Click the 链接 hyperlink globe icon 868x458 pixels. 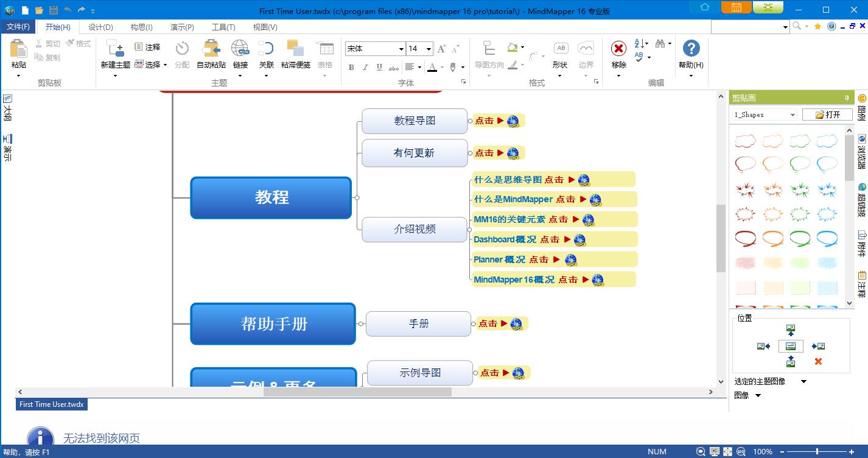(x=240, y=49)
